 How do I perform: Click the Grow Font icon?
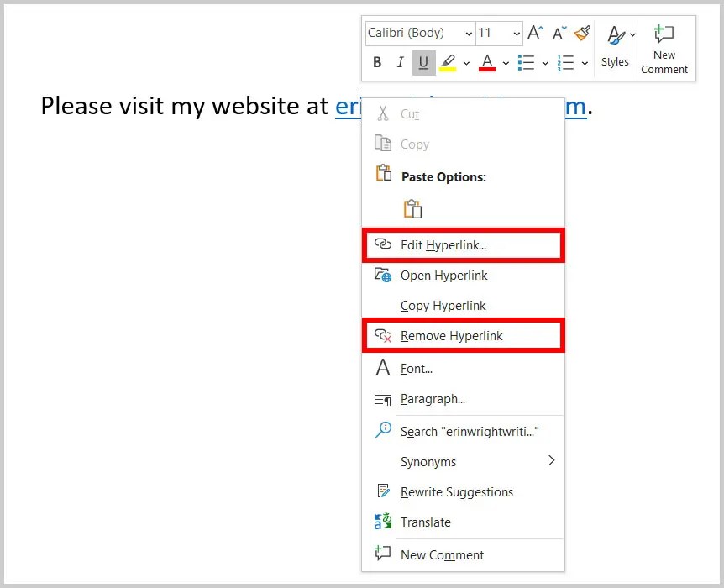pyautogui.click(x=534, y=33)
